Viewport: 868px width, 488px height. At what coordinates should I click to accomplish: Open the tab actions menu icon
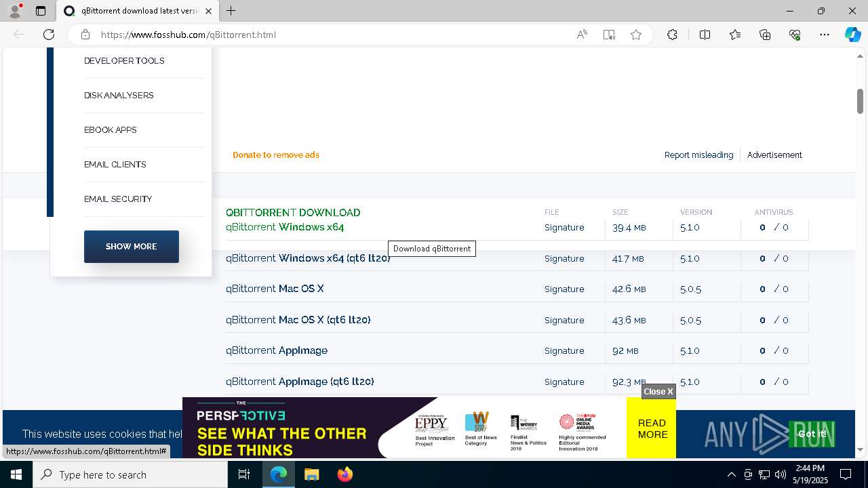[x=41, y=11]
